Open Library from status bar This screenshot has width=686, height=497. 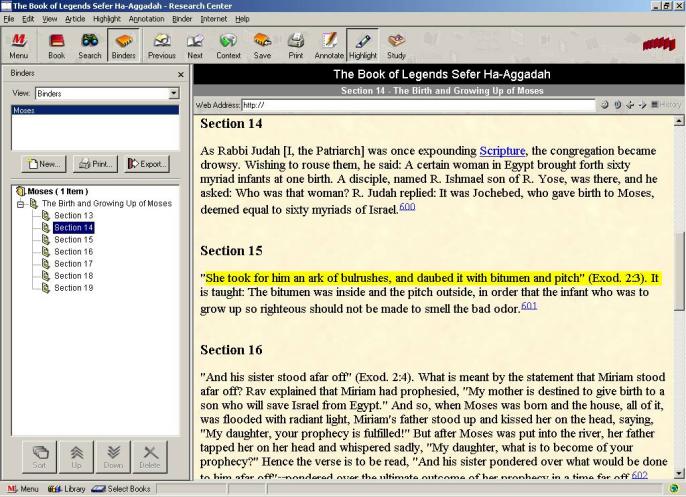click(x=66, y=489)
